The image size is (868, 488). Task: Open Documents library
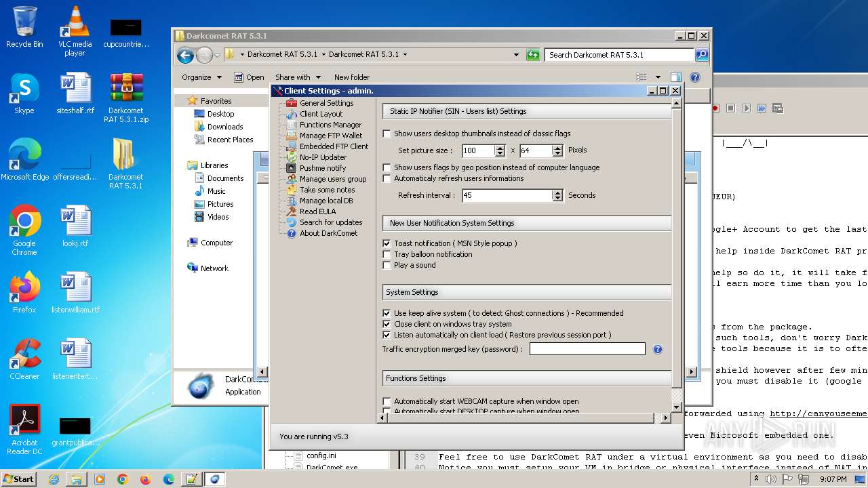pyautogui.click(x=218, y=178)
